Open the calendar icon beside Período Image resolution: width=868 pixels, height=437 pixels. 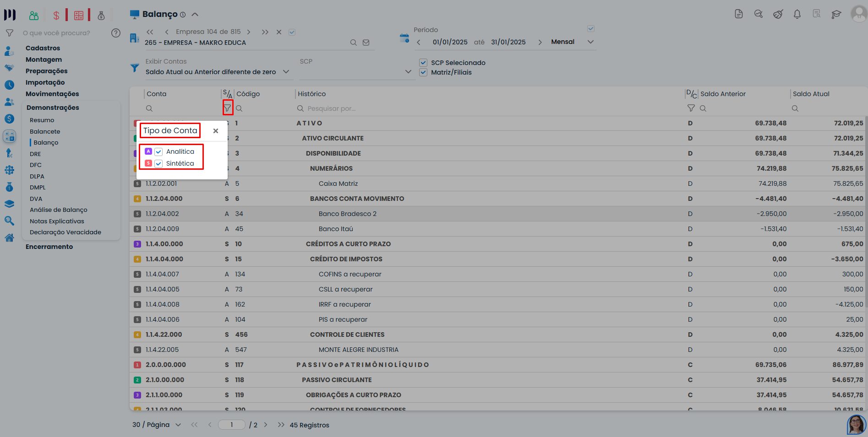click(x=404, y=38)
